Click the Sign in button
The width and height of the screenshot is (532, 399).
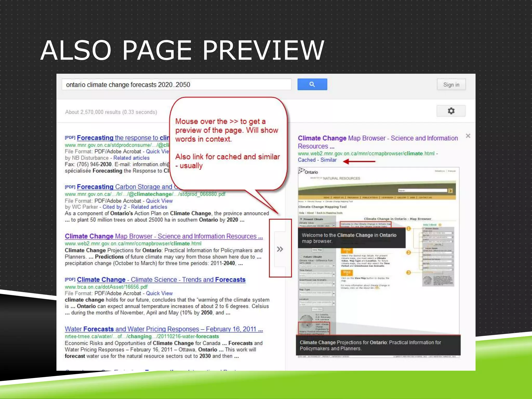451,85
